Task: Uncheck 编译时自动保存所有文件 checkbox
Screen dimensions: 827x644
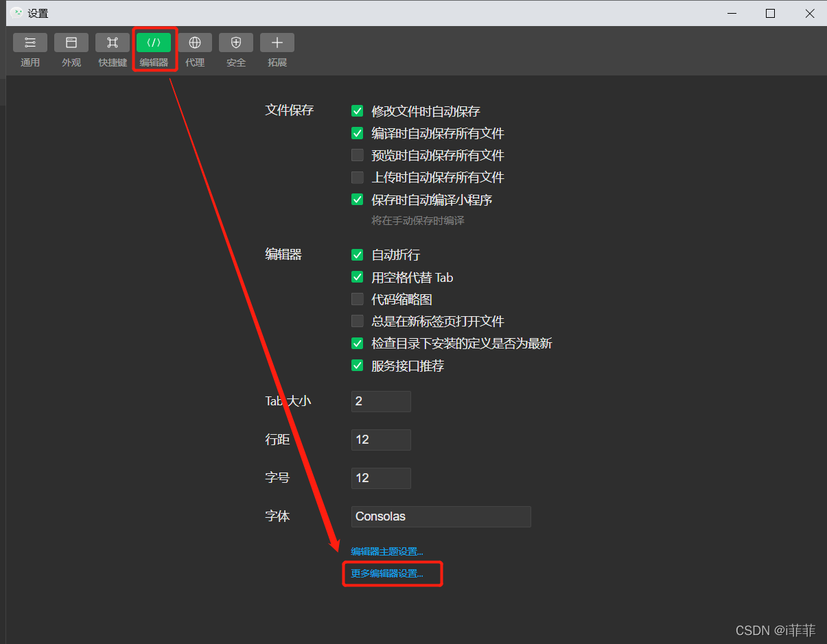Action: coord(357,133)
